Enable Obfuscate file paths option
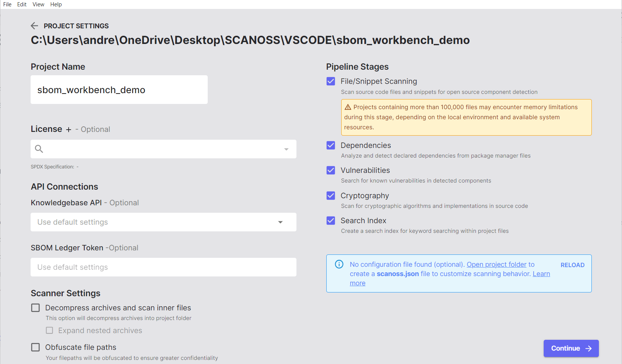This screenshot has width=622, height=364. tap(35, 347)
